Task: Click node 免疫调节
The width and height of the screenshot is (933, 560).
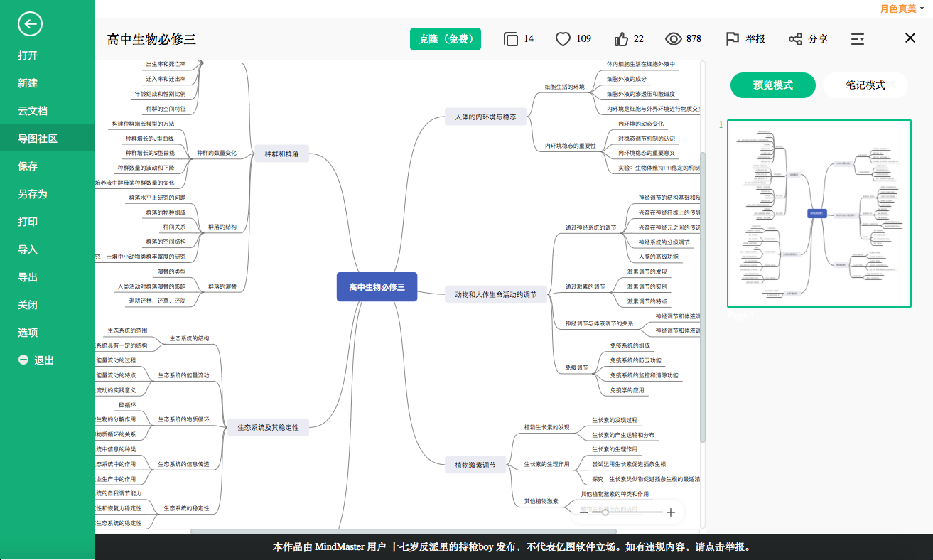Action: 576,367
